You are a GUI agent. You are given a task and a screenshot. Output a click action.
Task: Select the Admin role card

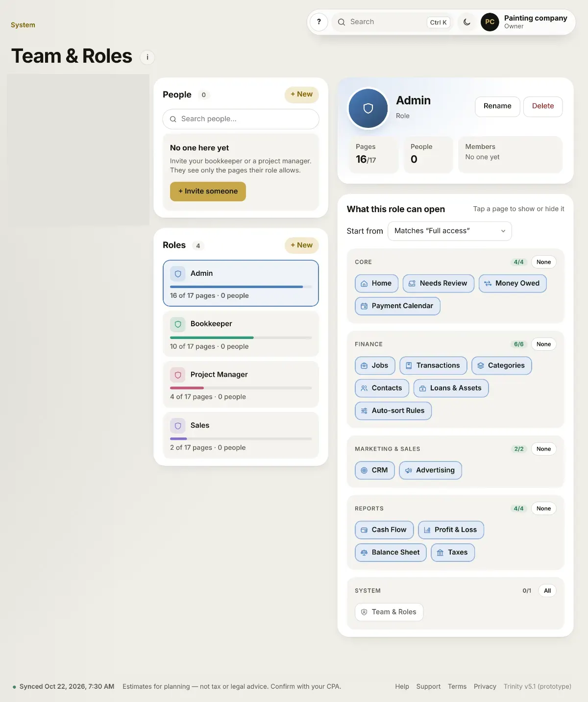(241, 283)
